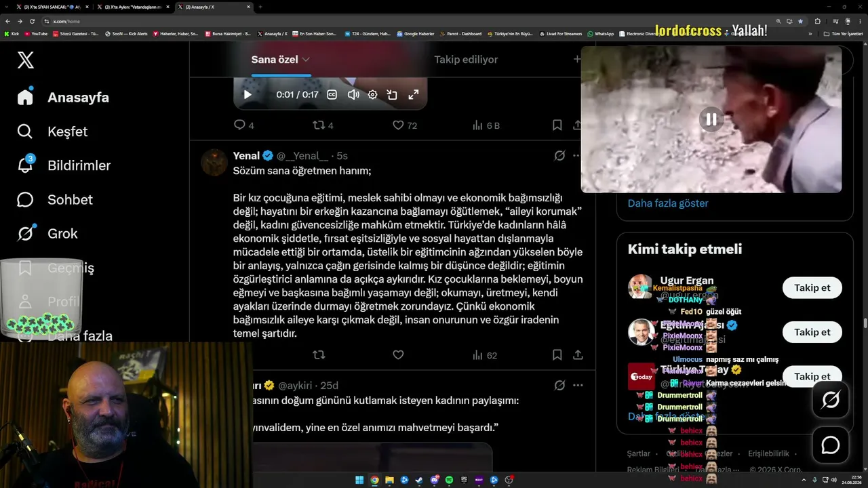
Task: Open Keşfet search page
Action: (x=52, y=131)
